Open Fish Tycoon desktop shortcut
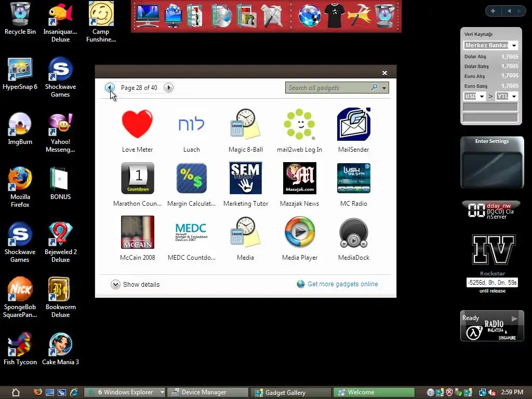Screen dimensions: 532x399 (x=20, y=349)
